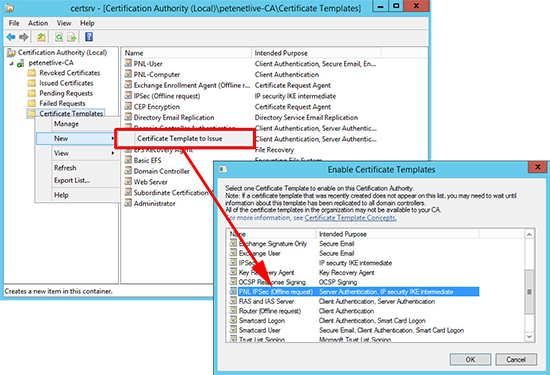Click the Revoked Certificates folder icon
Image resolution: width=550 pixels, height=375 pixels.
[x=32, y=73]
